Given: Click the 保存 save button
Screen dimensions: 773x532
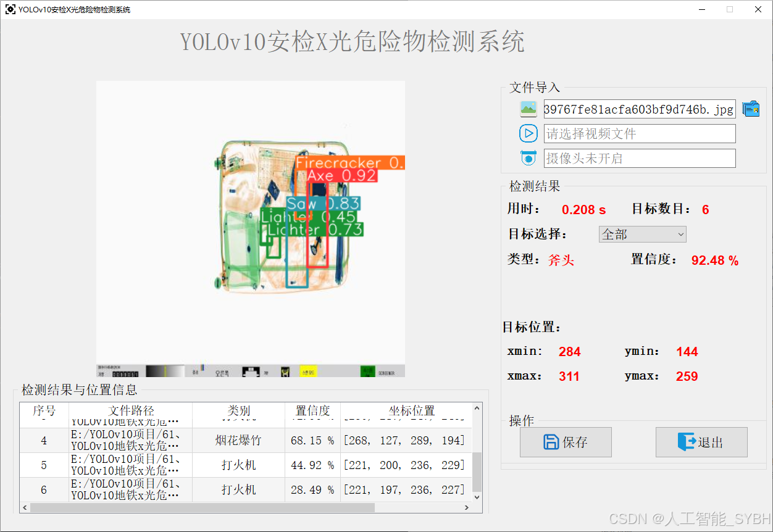Looking at the screenshot, I should pyautogui.click(x=566, y=442).
